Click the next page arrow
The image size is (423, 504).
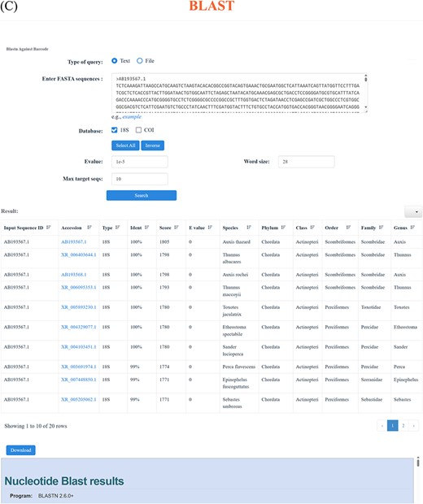pos(414,426)
